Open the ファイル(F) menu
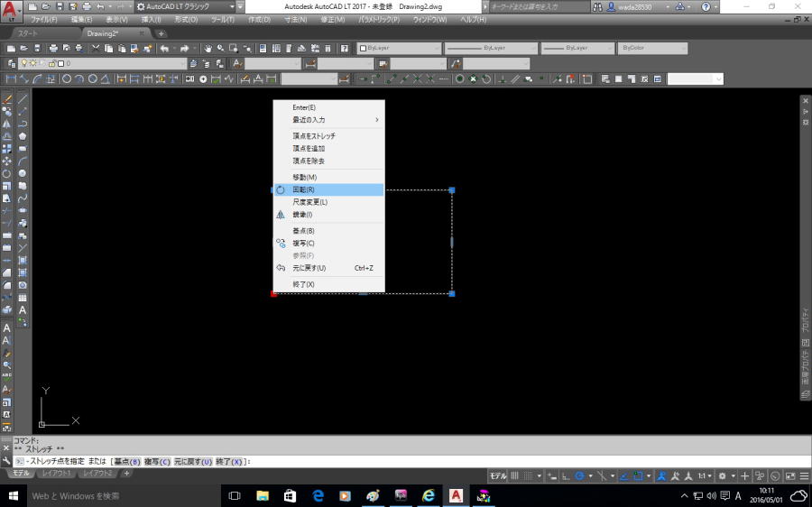Viewport: 812px width, 507px height. (x=44, y=20)
